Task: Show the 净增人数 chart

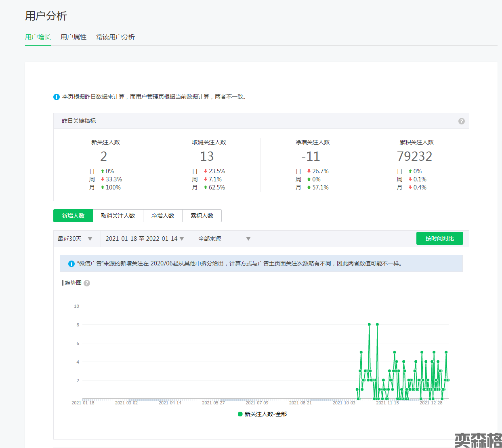Action: (x=163, y=216)
